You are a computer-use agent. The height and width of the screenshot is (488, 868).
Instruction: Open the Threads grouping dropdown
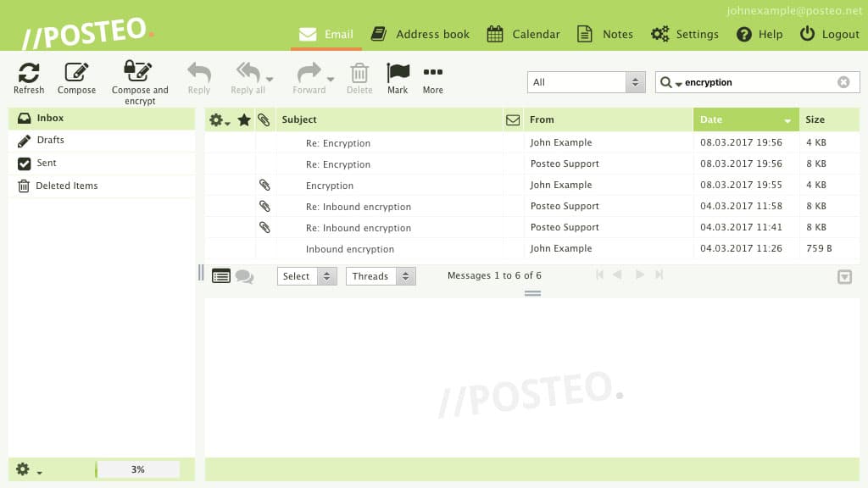[381, 275]
